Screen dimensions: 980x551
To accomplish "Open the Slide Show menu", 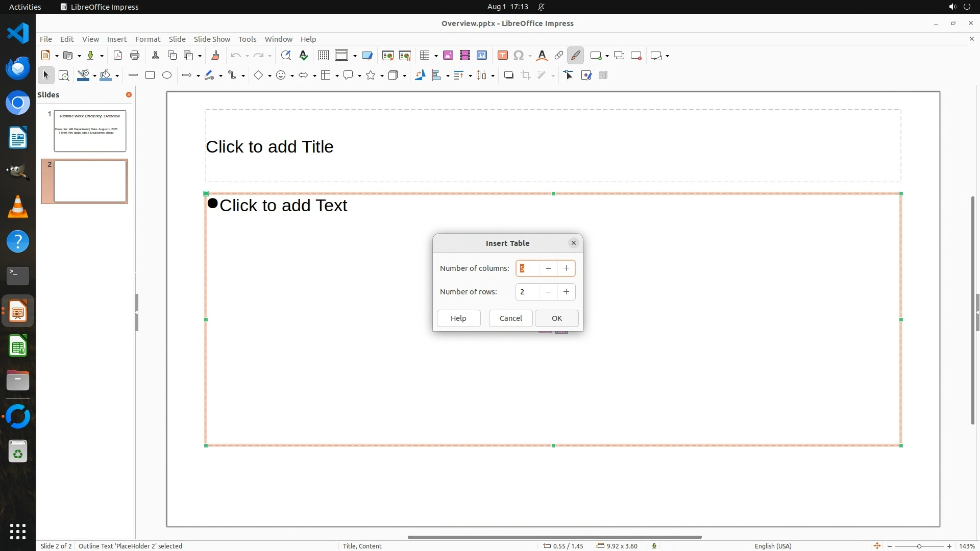I will 212,39.
